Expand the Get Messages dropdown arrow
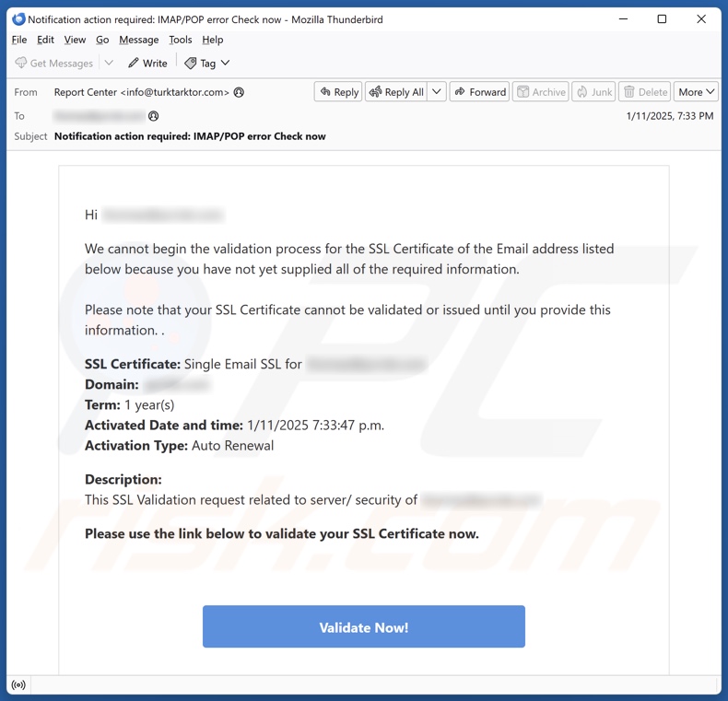 [x=109, y=63]
